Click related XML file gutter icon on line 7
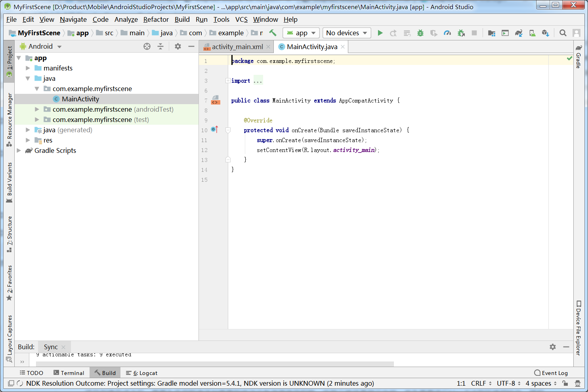Screen dimensions: 588x392 click(x=215, y=100)
